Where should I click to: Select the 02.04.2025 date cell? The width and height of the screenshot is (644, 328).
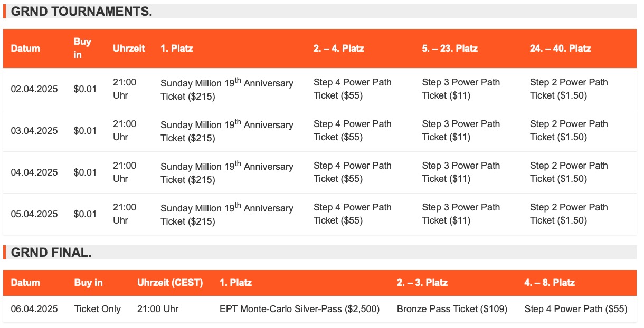34,89
